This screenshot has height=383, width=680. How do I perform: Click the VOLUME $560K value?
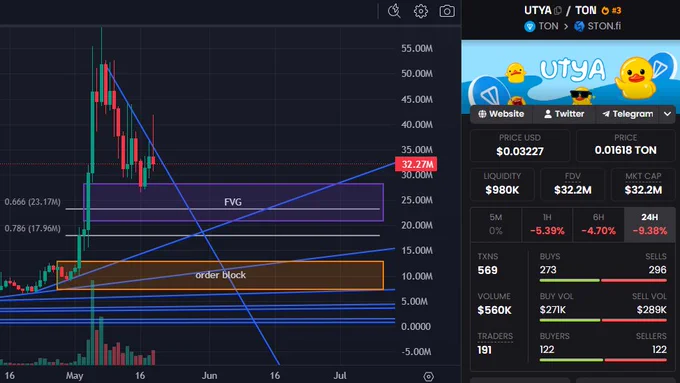tap(494, 310)
